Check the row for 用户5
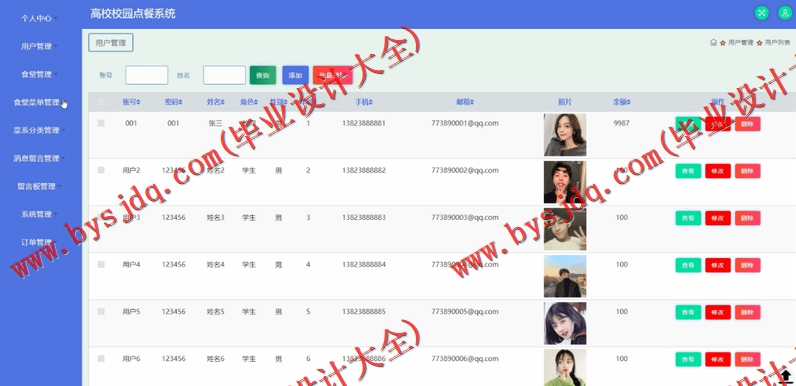 pos(101,311)
